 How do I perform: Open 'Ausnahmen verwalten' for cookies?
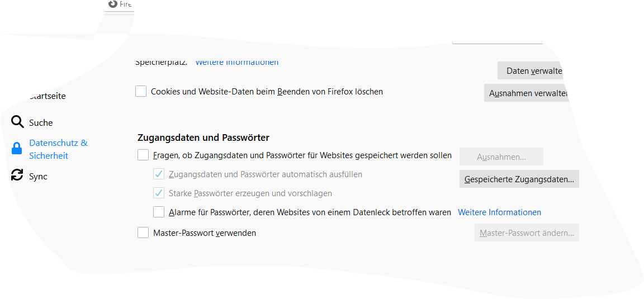coord(527,93)
